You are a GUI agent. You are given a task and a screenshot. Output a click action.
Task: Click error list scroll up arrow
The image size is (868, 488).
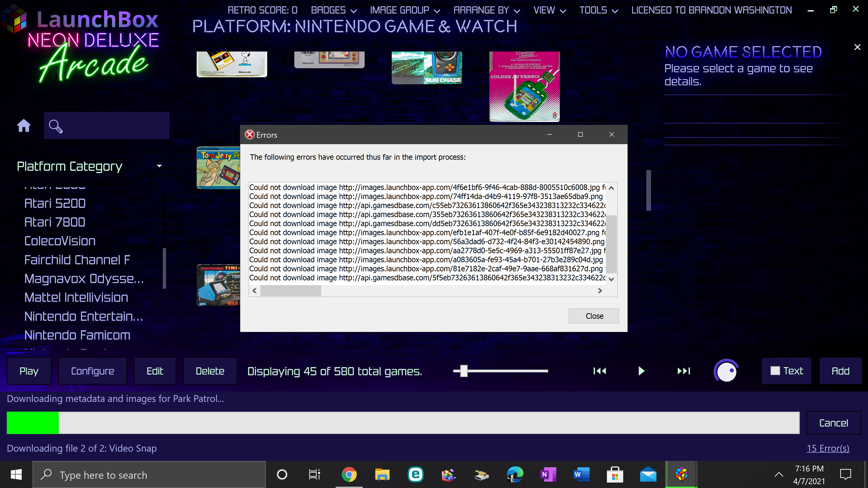[x=611, y=188]
